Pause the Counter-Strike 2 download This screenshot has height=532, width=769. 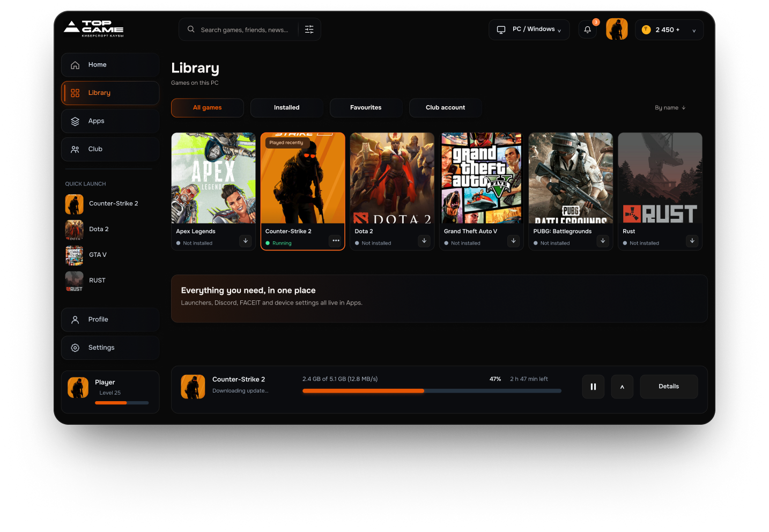(593, 387)
